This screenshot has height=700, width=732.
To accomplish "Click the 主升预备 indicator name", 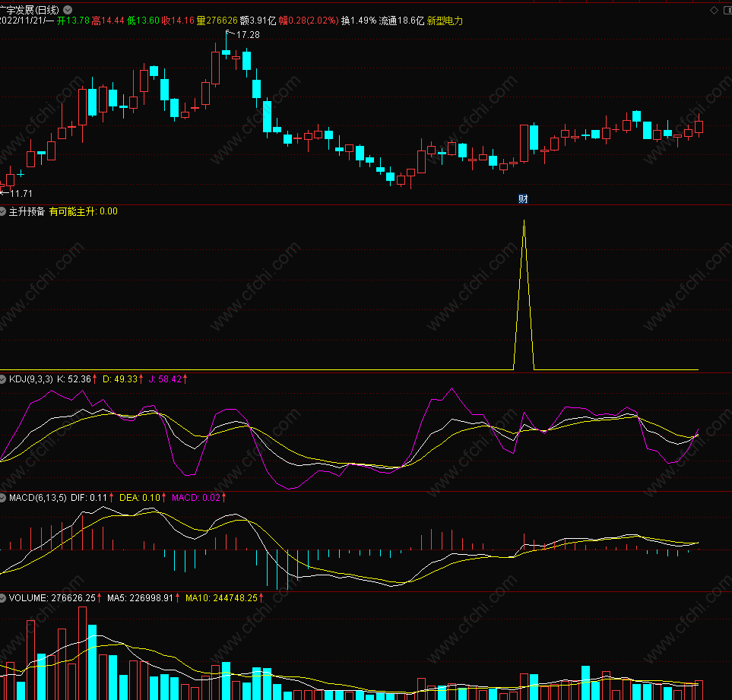I will pos(27,211).
